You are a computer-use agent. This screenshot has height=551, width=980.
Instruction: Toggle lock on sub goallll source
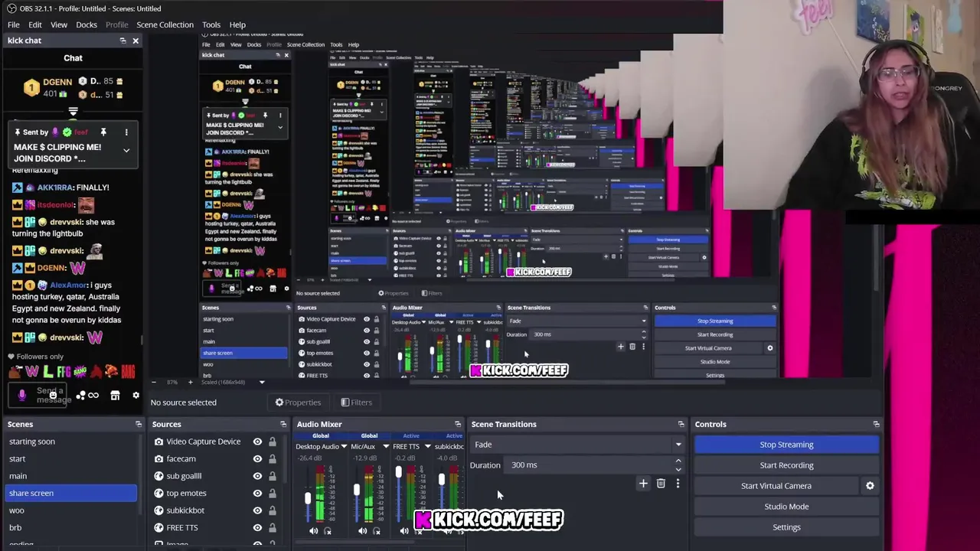[x=272, y=476]
